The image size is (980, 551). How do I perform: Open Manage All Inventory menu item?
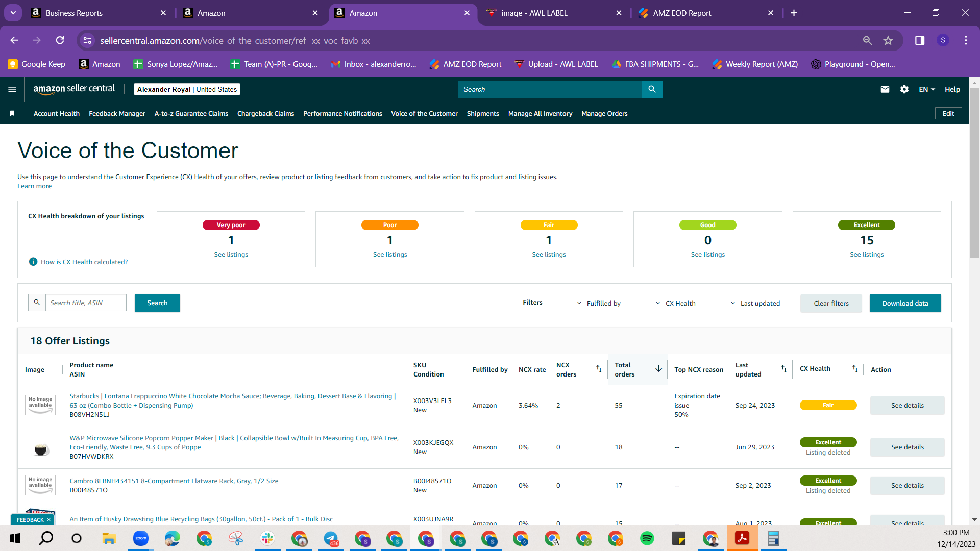[540, 113]
